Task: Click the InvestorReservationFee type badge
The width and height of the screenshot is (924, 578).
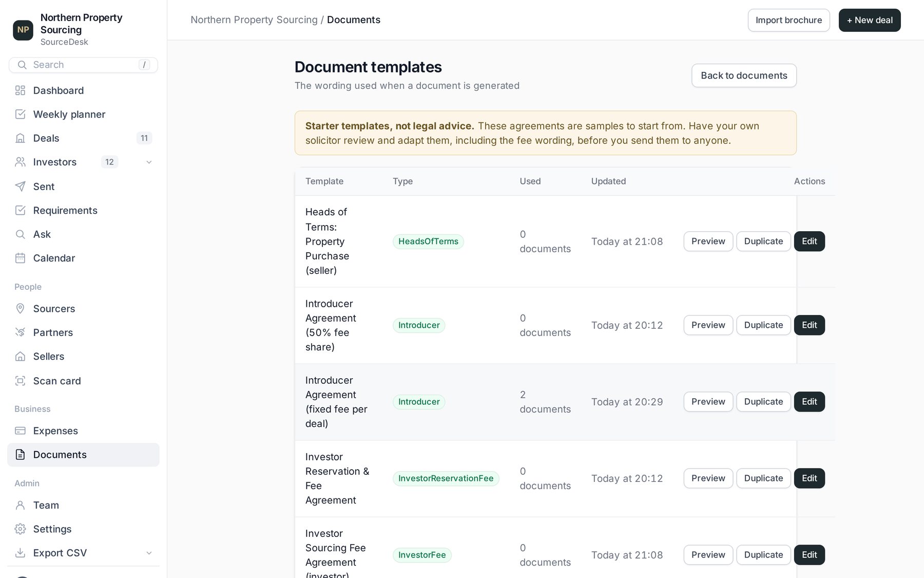Action: [446, 478]
